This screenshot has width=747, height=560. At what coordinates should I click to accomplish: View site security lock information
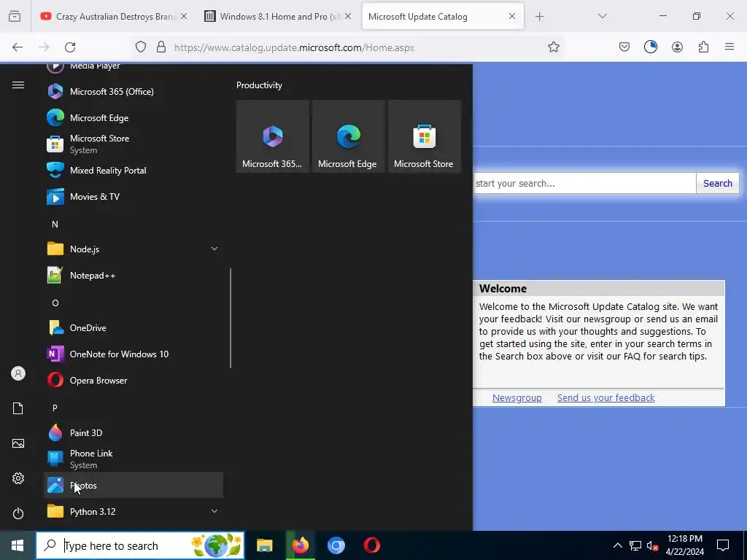161,47
